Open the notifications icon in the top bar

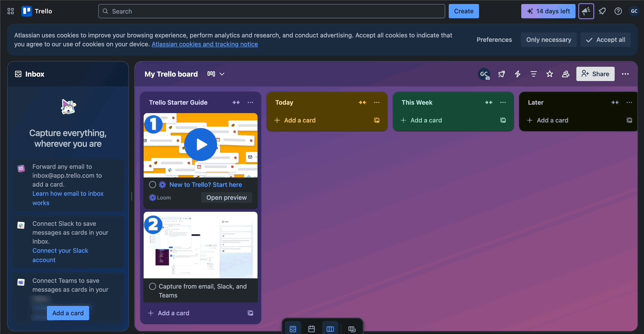(602, 11)
